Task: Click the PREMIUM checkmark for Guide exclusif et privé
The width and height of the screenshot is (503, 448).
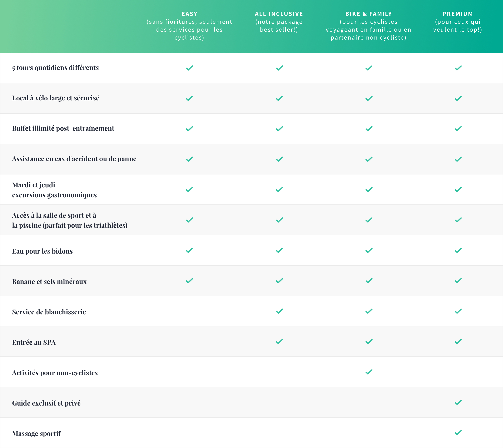Action: tap(458, 402)
